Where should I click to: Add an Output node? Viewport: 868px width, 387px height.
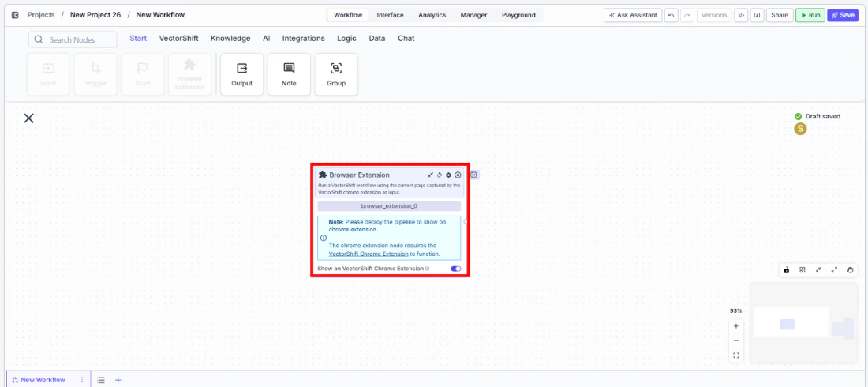point(242,74)
